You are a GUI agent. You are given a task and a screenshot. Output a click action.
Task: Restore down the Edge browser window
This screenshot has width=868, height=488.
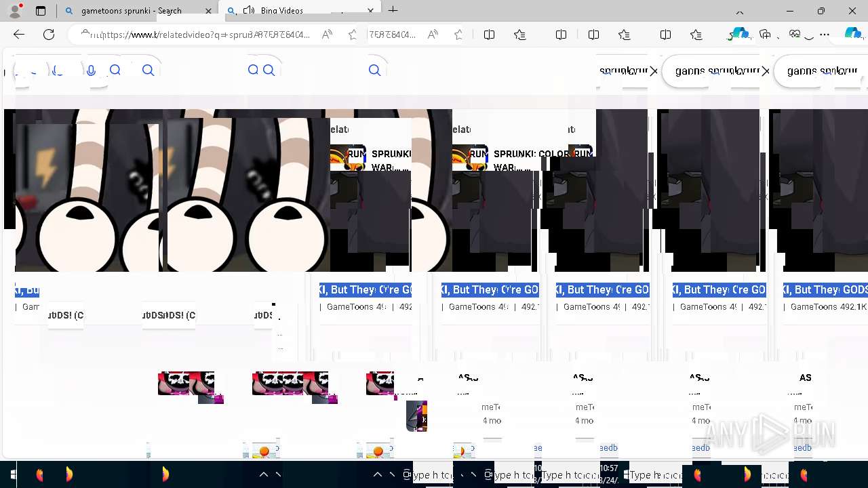click(x=821, y=11)
